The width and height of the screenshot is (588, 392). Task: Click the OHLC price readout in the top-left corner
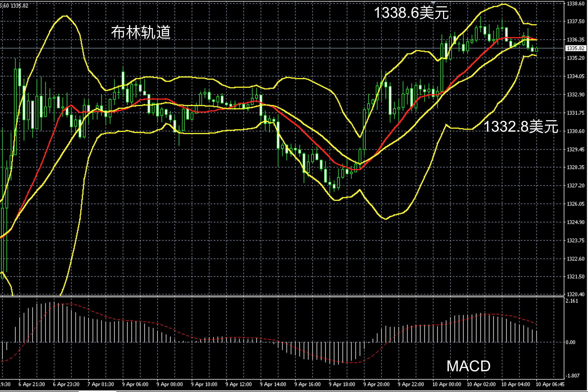point(14,6)
